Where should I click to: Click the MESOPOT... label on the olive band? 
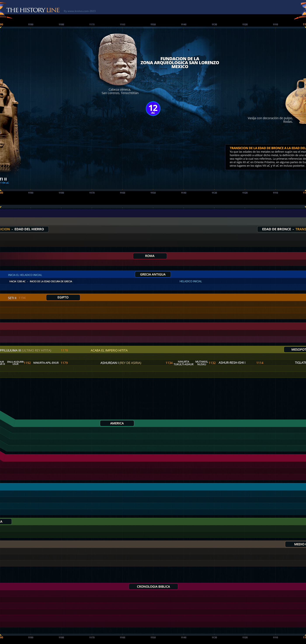(x=295, y=350)
